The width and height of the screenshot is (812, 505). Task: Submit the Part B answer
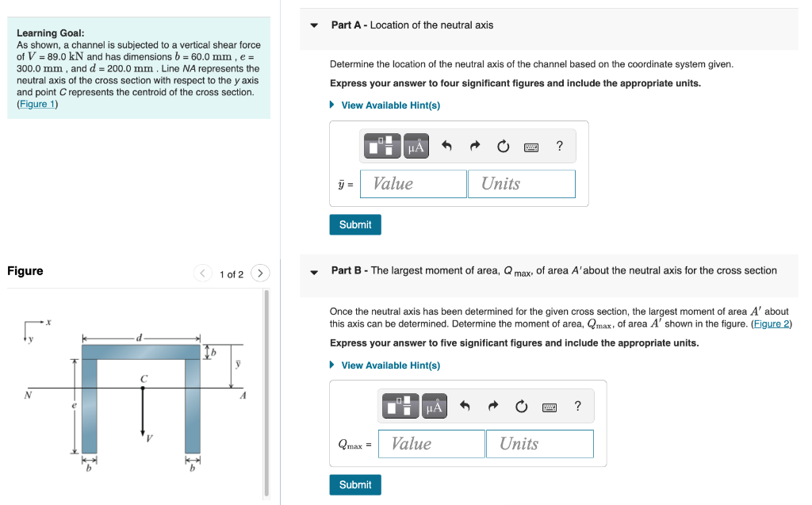tap(354, 484)
